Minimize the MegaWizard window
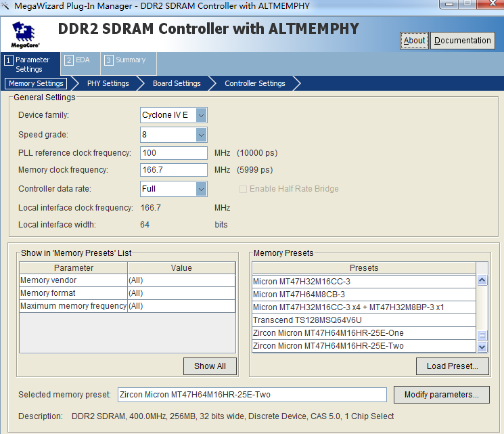 449,4
